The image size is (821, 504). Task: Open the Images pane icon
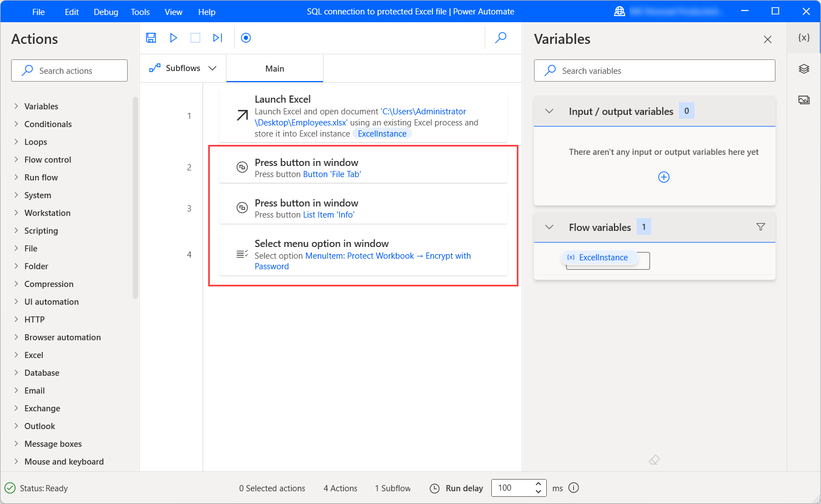[804, 100]
